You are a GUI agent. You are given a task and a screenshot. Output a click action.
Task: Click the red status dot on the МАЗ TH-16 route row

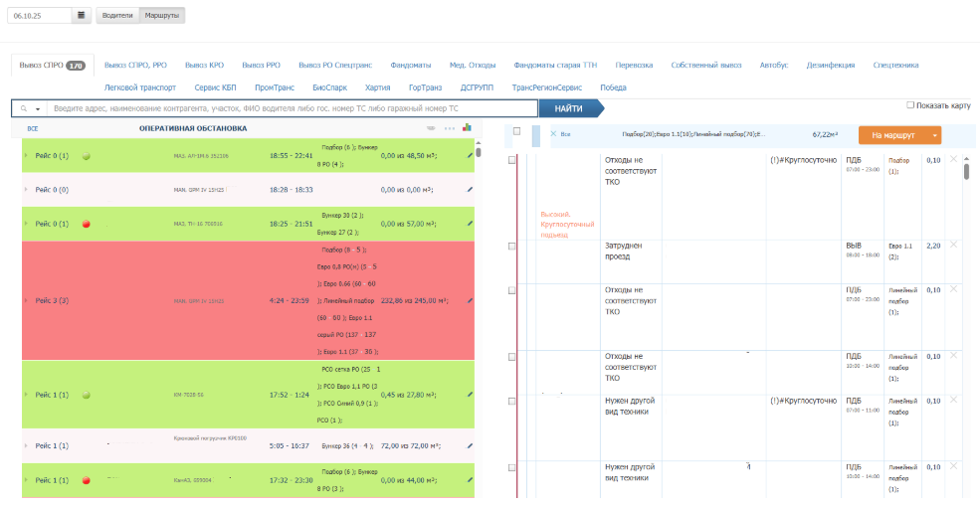pos(86,225)
